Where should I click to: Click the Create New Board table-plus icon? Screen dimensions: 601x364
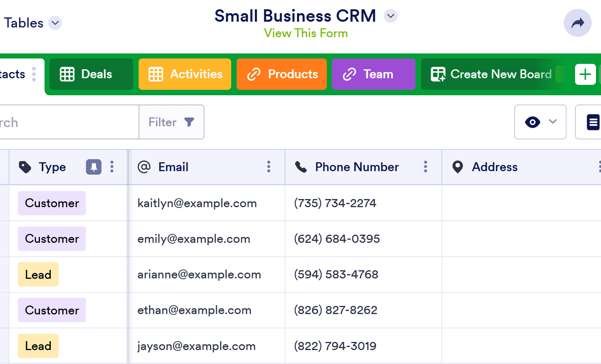click(438, 74)
